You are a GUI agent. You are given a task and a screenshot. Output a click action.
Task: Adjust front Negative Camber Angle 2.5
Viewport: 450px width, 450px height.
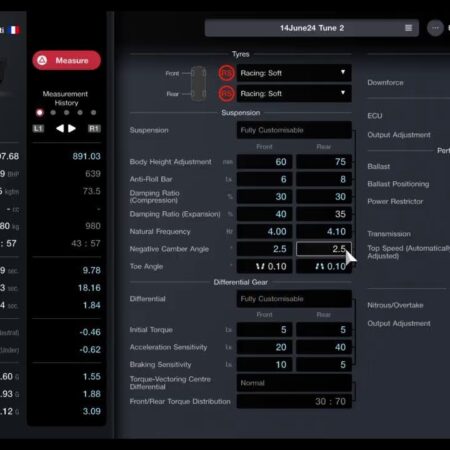coord(264,249)
